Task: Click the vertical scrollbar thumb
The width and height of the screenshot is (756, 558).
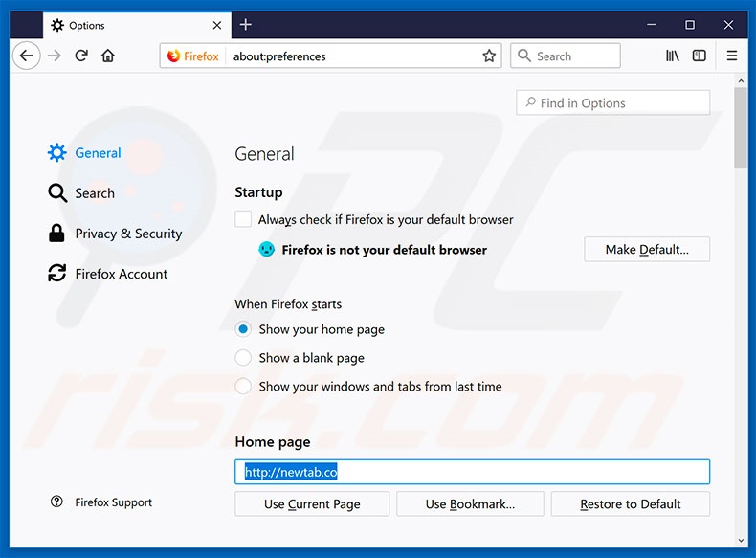Action: (x=741, y=128)
